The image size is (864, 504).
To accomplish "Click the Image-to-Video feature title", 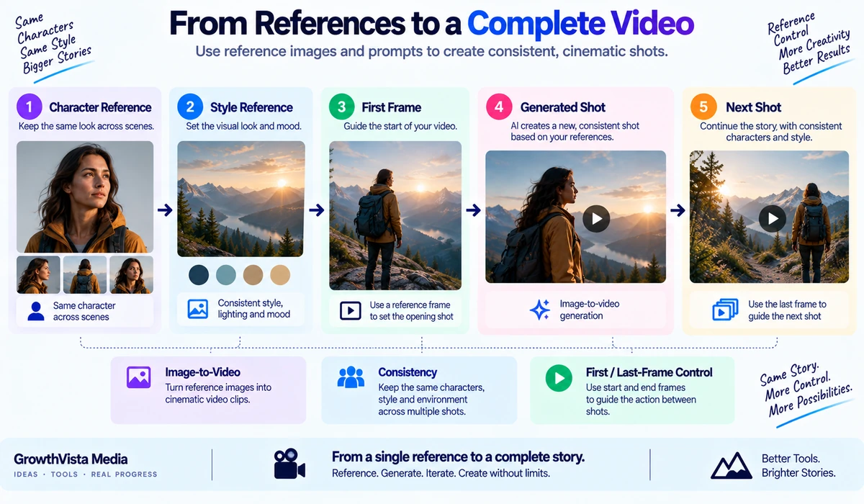I will (203, 372).
